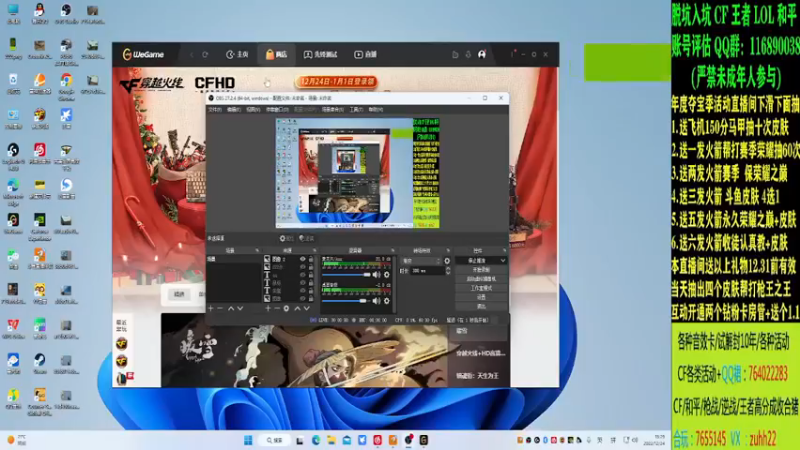Mute the 麦克风/Aux channel speaker icon
The width and height of the screenshot is (800, 450).
[x=377, y=274]
